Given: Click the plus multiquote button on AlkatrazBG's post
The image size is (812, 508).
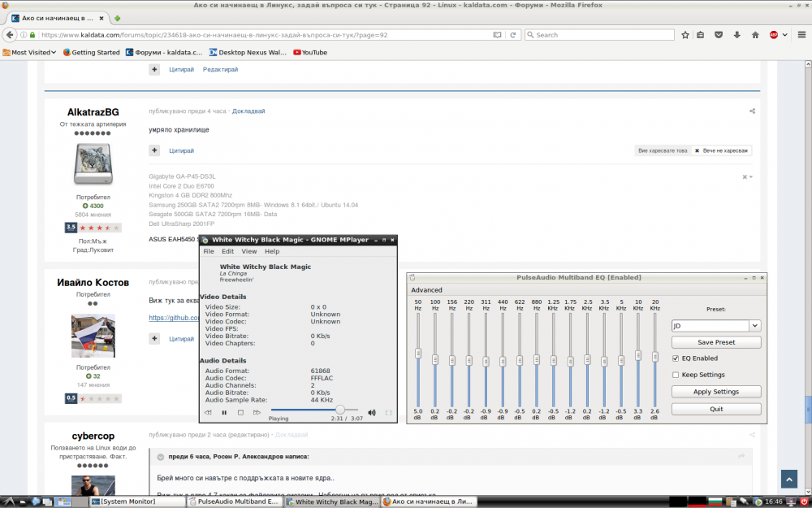Looking at the screenshot, I should coord(154,150).
